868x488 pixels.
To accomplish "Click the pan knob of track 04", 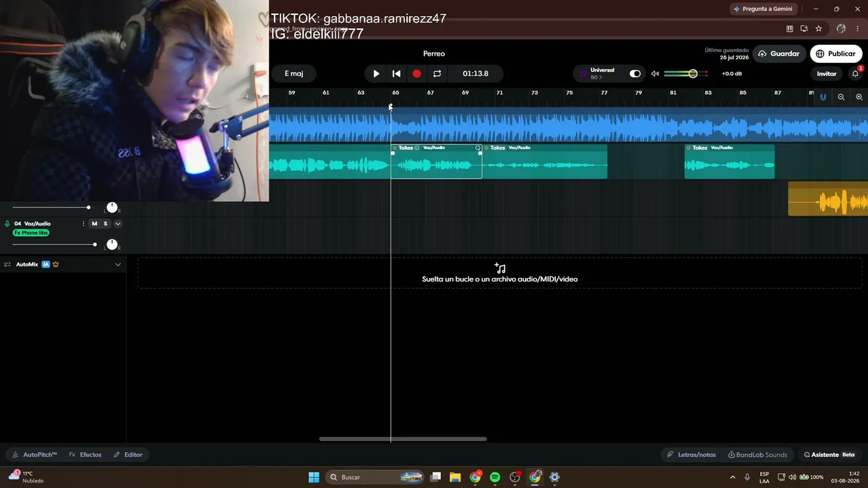I will point(112,244).
